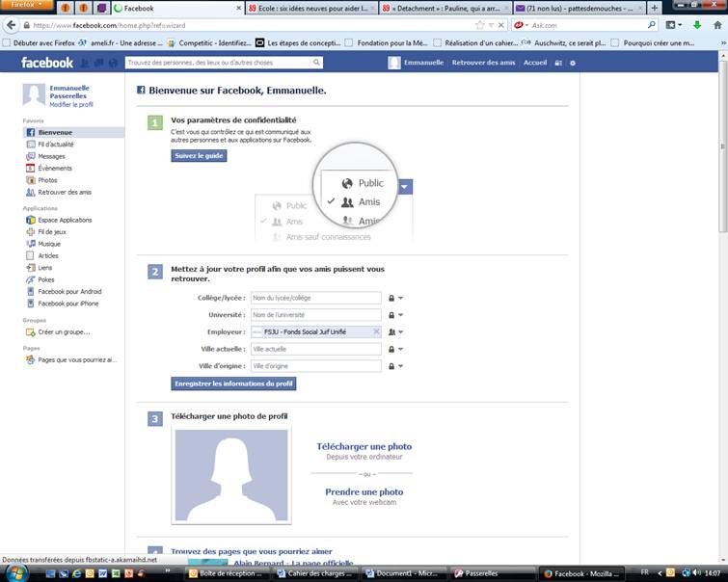This screenshot has height=582, width=728.
Task: Click Firefox downloads green arrow
Action: pos(697,25)
